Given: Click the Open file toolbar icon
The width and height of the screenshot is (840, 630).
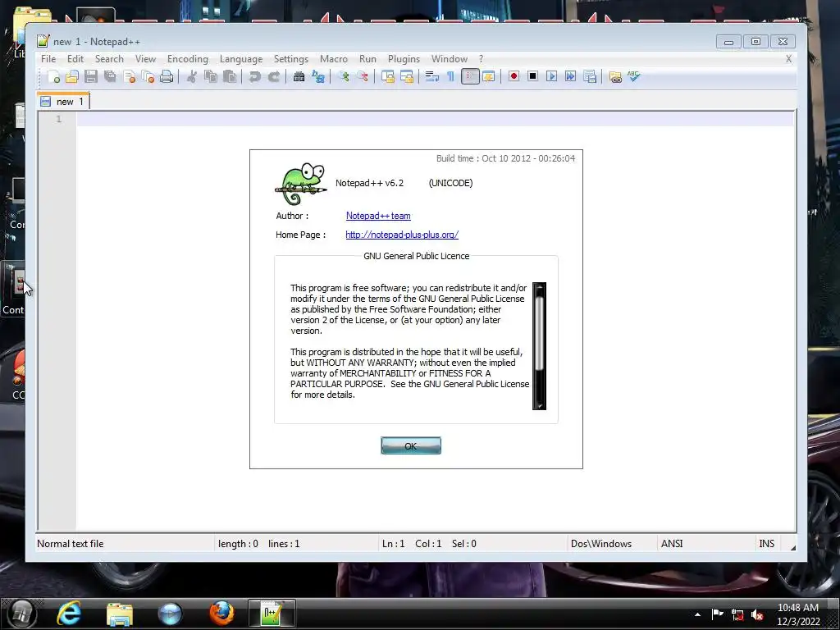Looking at the screenshot, I should click(x=72, y=76).
